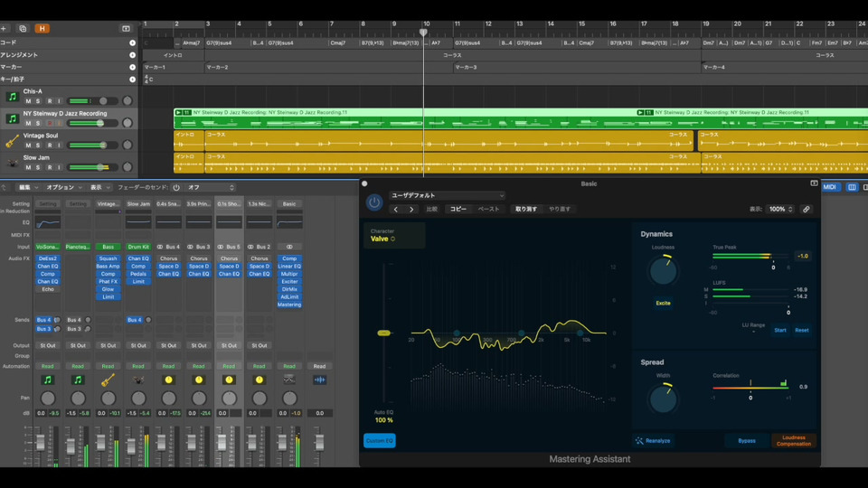868x488 pixels.
Task: Click the Slow Jam drum kit icon
Action: pos(12,164)
